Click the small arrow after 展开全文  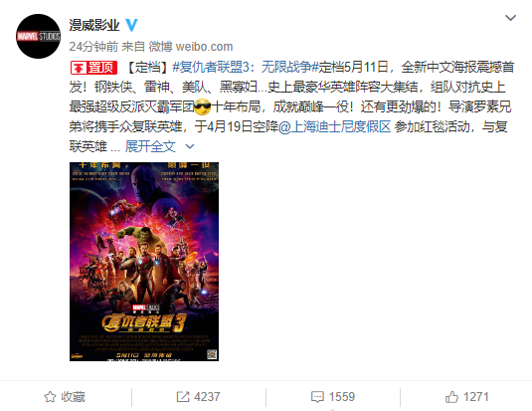coord(190,146)
